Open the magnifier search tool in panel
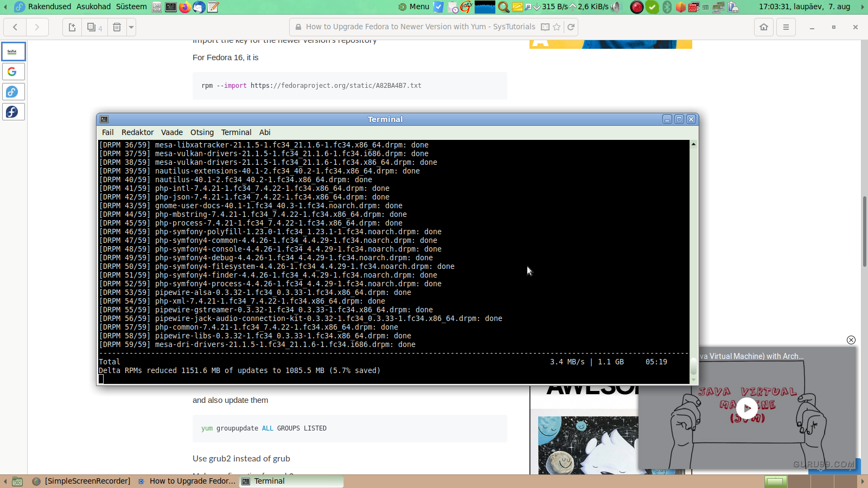The height and width of the screenshot is (488, 868). click(x=503, y=7)
